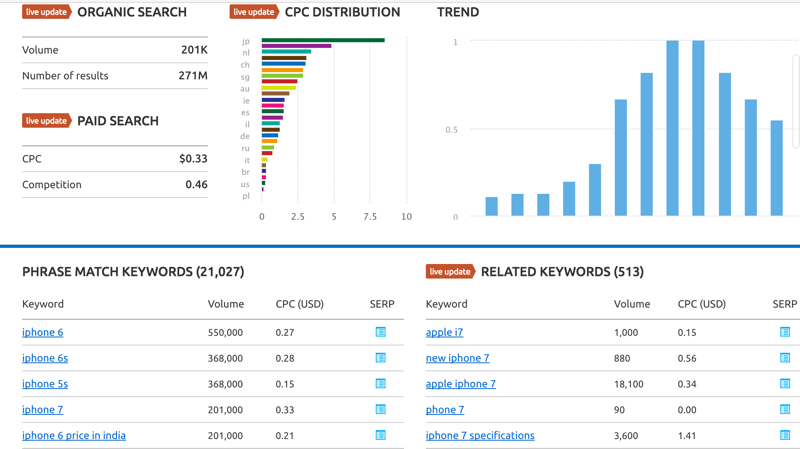Click the 0.27 CPC cell for iphone 6
800x449 pixels.
[x=285, y=333]
